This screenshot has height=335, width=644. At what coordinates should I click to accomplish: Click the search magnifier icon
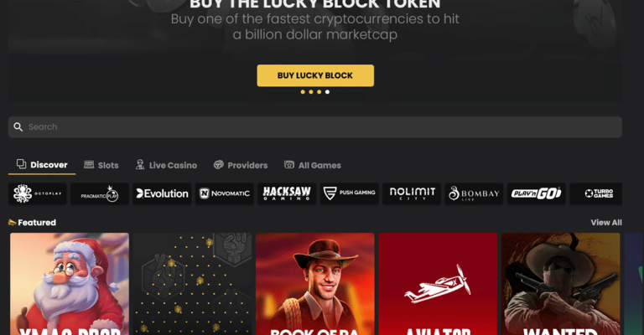click(18, 127)
